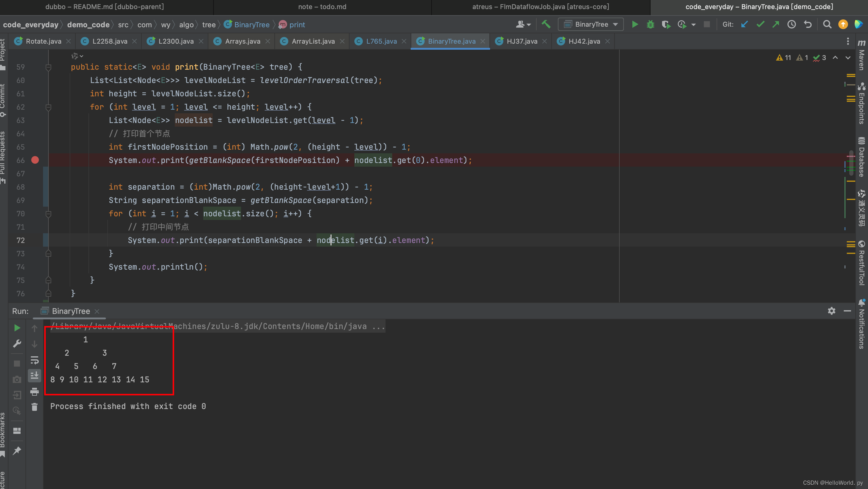
Task: Open the code-with-me user dropdown
Action: 523,24
